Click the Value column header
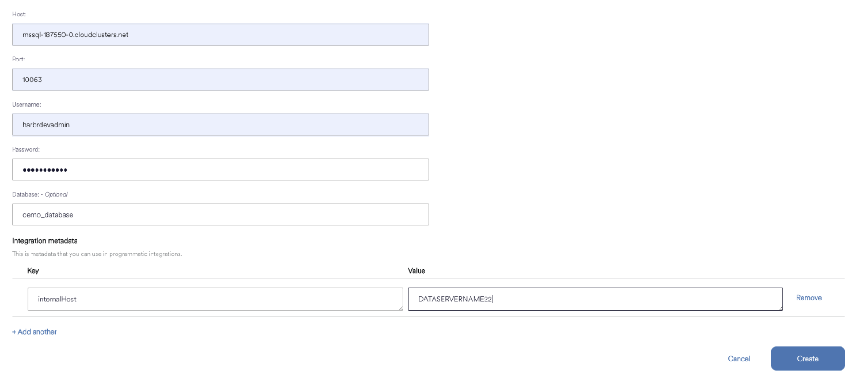This screenshot has height=386, width=868. coord(417,271)
